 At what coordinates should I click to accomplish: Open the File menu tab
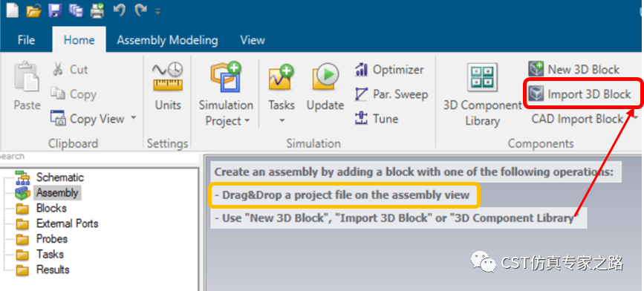tap(26, 40)
